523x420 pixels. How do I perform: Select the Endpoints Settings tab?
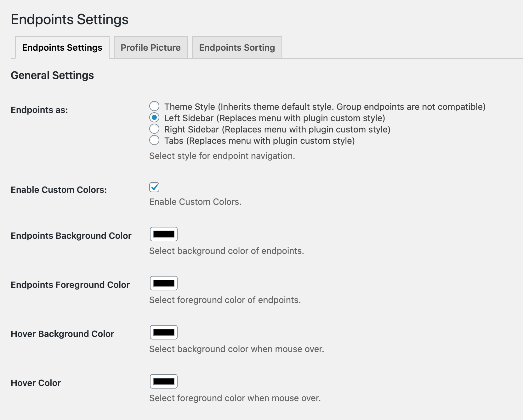pyautogui.click(x=62, y=48)
